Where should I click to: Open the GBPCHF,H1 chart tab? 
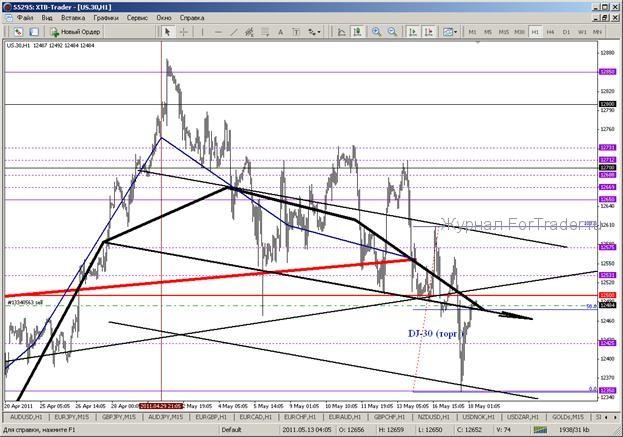click(389, 417)
